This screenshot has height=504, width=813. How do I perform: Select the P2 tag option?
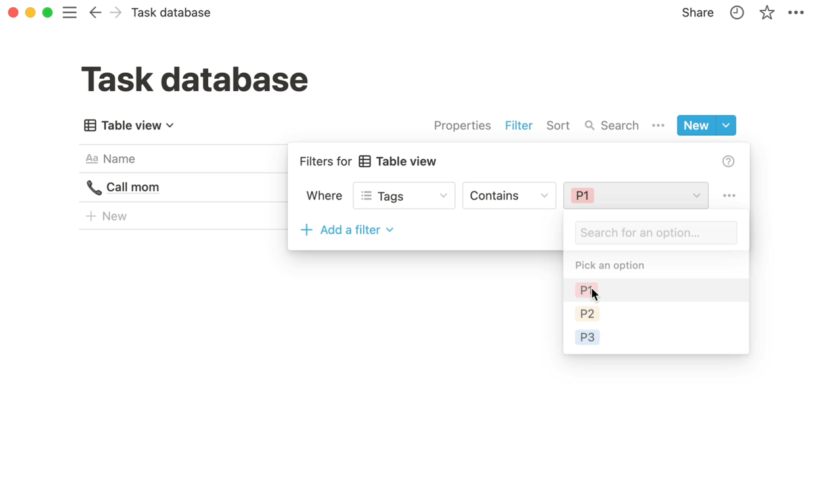587,314
